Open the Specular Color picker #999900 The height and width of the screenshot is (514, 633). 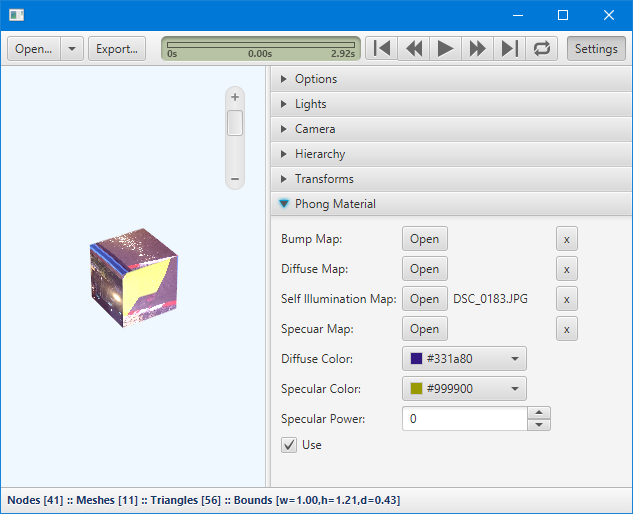point(464,389)
